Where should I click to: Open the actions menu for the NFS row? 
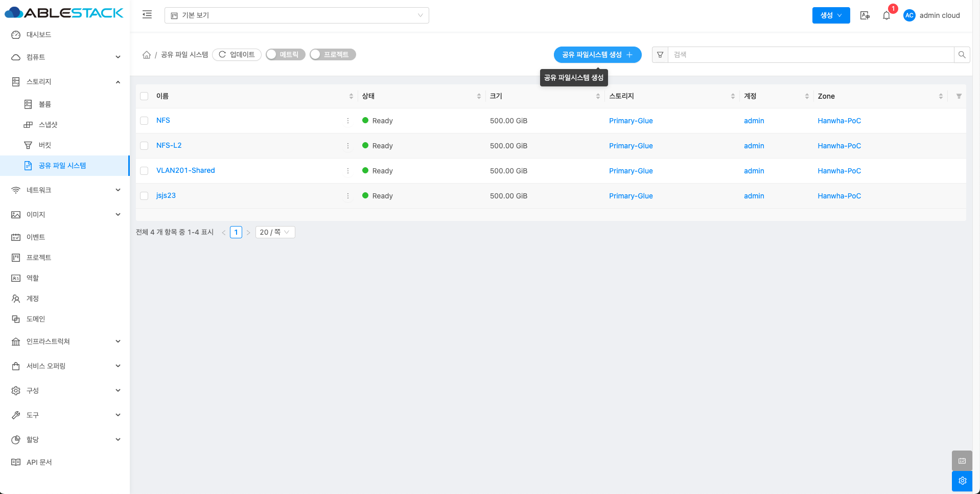pyautogui.click(x=348, y=121)
